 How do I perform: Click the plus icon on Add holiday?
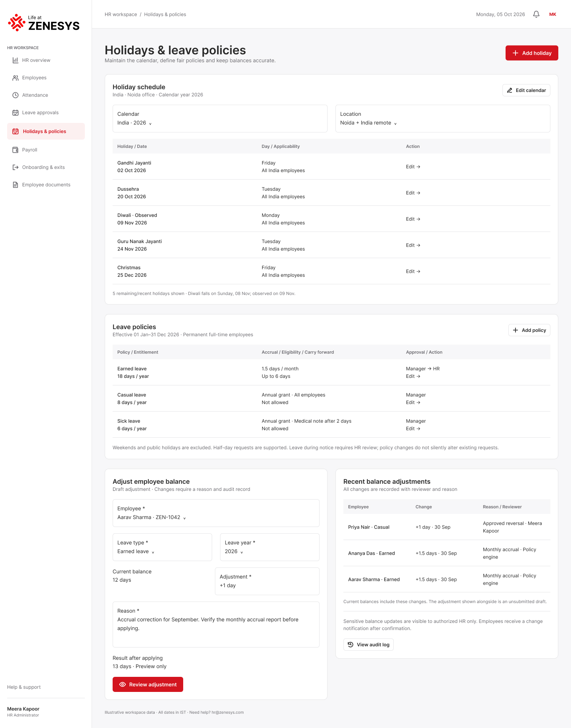tap(515, 53)
